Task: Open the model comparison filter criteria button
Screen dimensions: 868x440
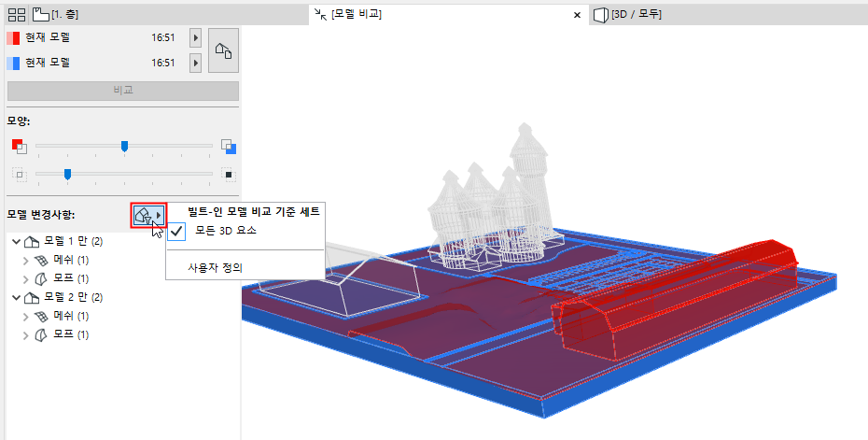Action: (148, 215)
